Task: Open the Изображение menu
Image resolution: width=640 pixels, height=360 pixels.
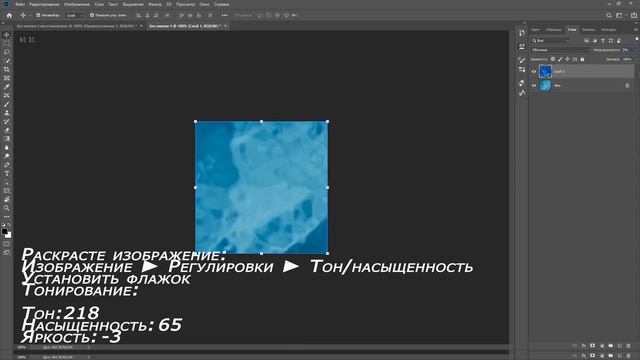Action: [x=77, y=4]
